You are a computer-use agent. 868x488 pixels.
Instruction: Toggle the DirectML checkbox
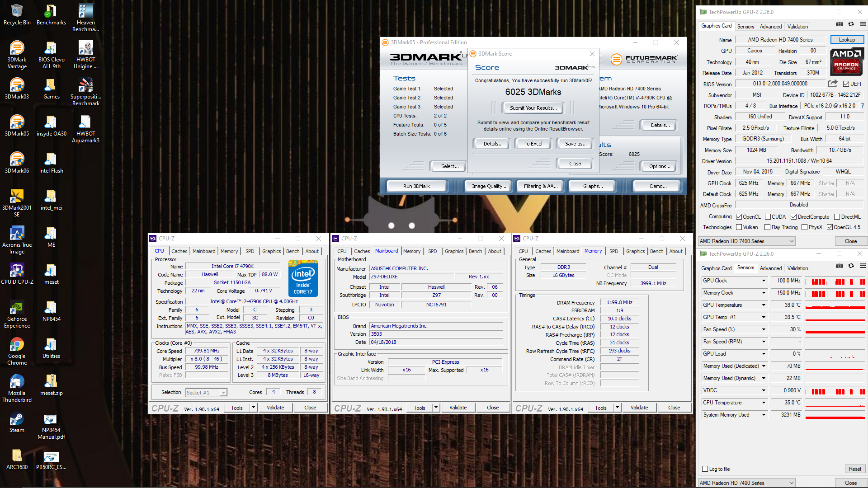(x=837, y=217)
